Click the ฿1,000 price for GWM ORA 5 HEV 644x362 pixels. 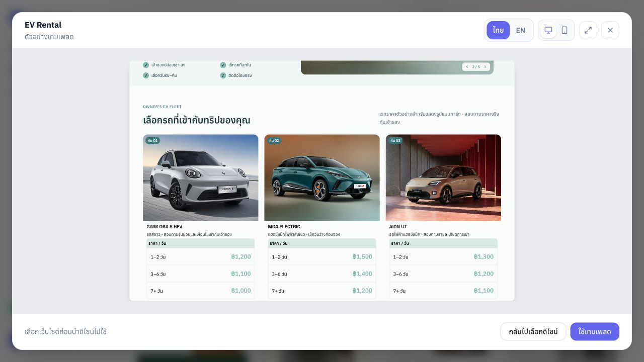tap(241, 291)
